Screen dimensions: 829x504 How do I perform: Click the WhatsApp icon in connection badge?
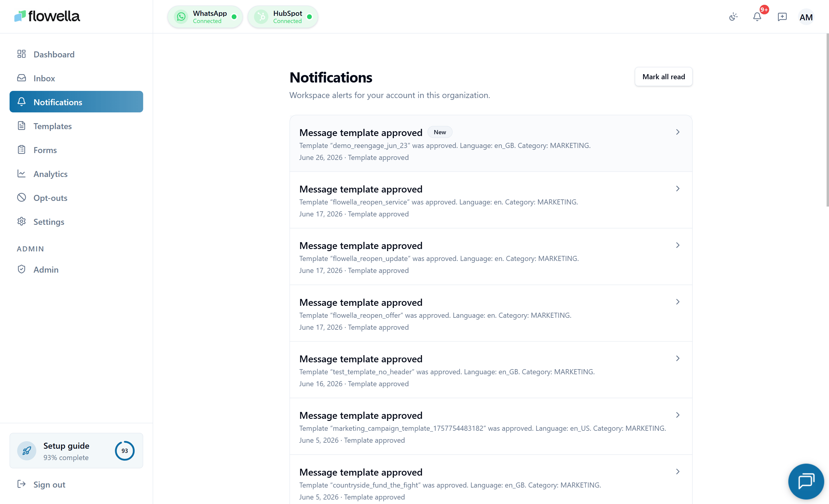click(x=181, y=17)
